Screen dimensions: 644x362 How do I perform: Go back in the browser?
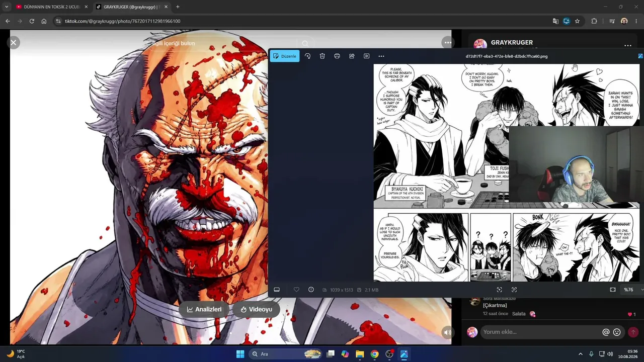tap(8, 21)
